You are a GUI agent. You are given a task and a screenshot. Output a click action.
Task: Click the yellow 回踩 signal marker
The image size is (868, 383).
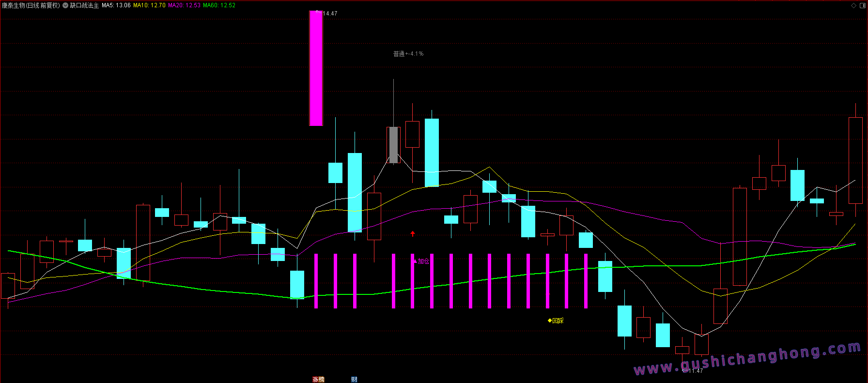point(556,321)
